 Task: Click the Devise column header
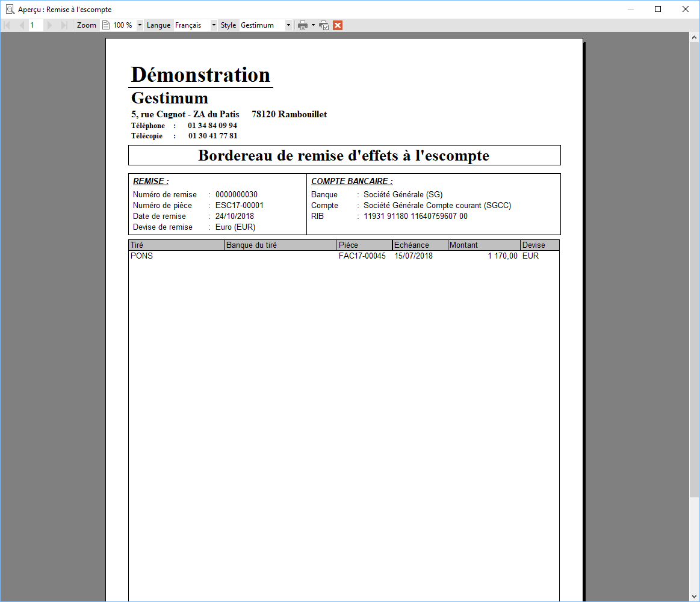pyautogui.click(x=540, y=245)
